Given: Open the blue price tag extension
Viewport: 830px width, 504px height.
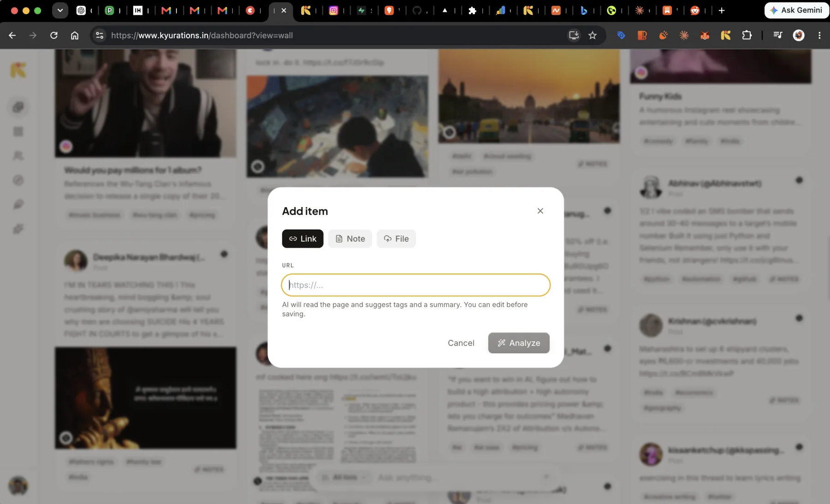Looking at the screenshot, I should click(x=621, y=36).
